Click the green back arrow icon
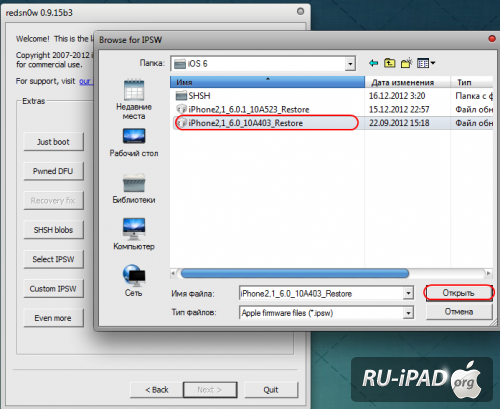Viewport: 500px width, 409px height. click(x=374, y=63)
